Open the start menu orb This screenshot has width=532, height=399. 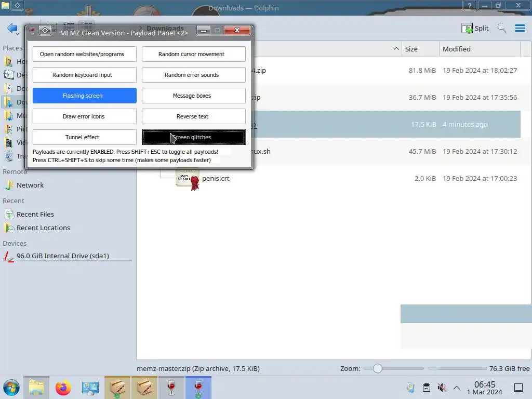11,388
